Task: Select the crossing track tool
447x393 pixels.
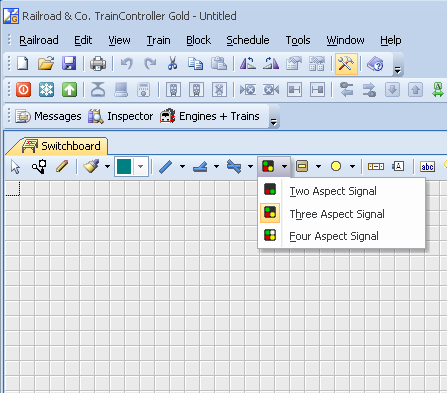Action: [234, 166]
